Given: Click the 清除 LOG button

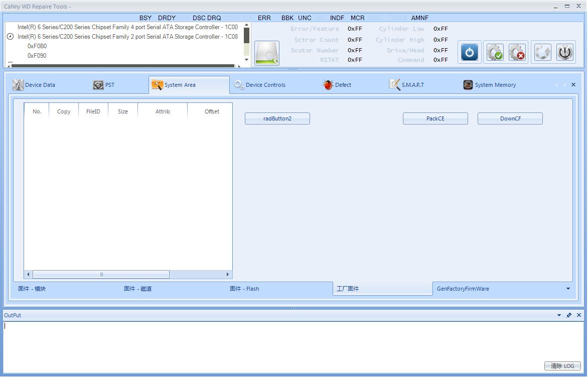Looking at the screenshot, I should click(562, 366).
